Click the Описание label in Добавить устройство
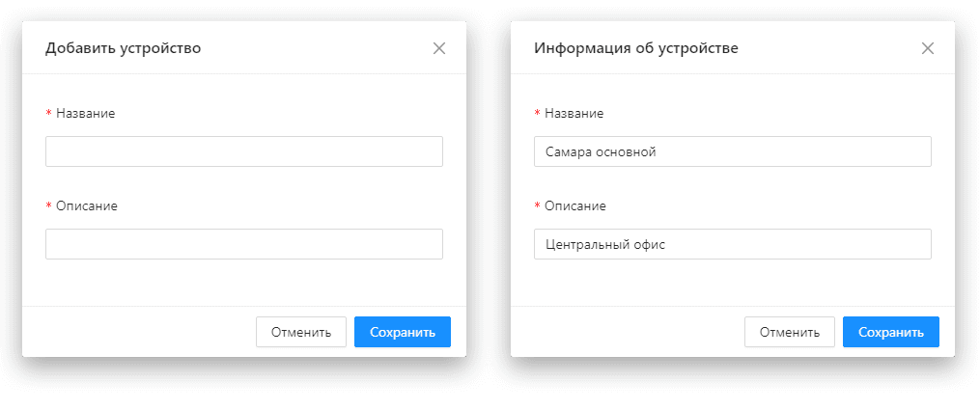The image size is (980, 410). (87, 205)
